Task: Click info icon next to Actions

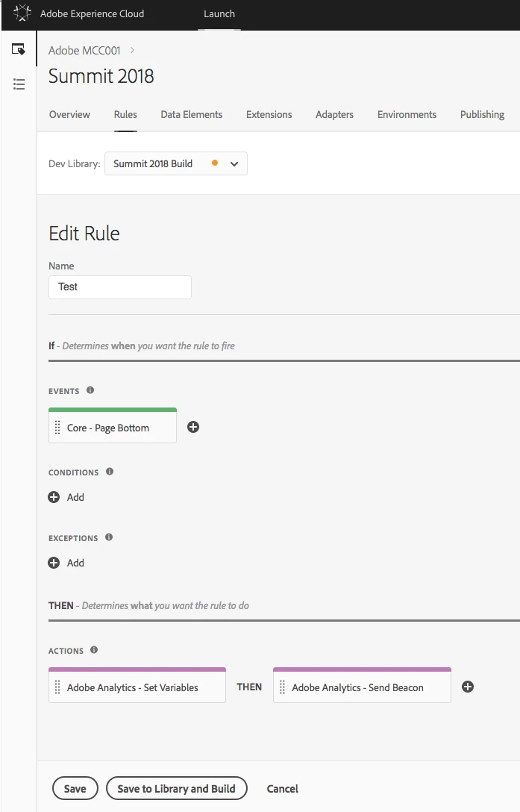Action: click(x=94, y=650)
